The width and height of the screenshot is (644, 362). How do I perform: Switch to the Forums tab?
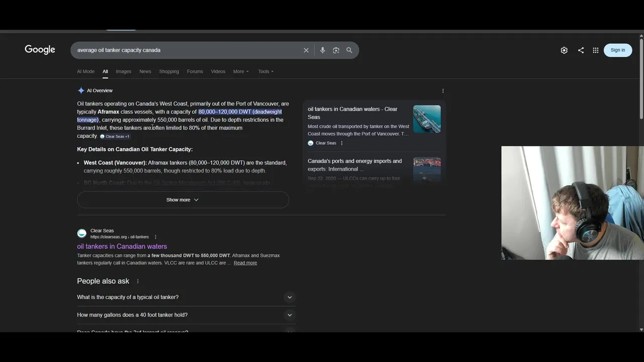195,71
